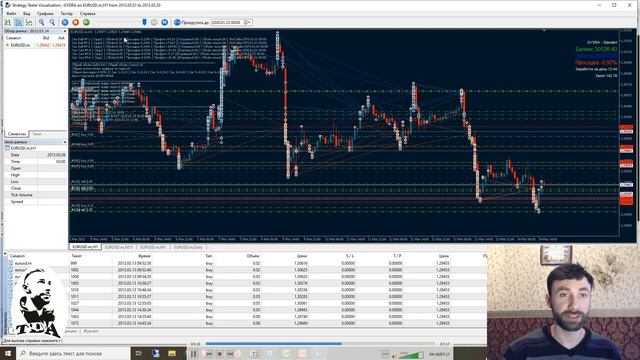Click the green round toolbar button
The height and width of the screenshot is (360, 640).
tap(86, 22)
